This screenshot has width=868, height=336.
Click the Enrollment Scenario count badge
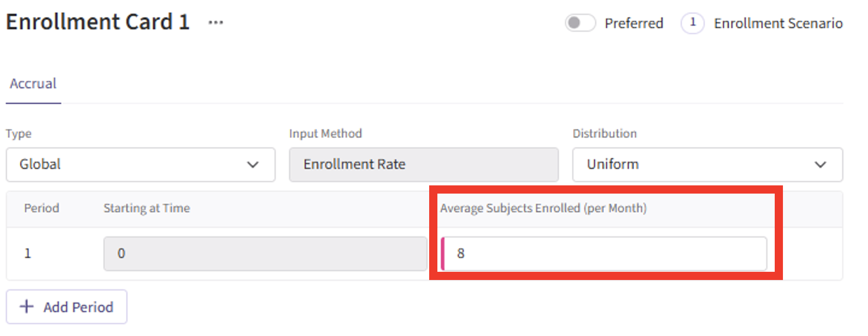click(x=692, y=23)
